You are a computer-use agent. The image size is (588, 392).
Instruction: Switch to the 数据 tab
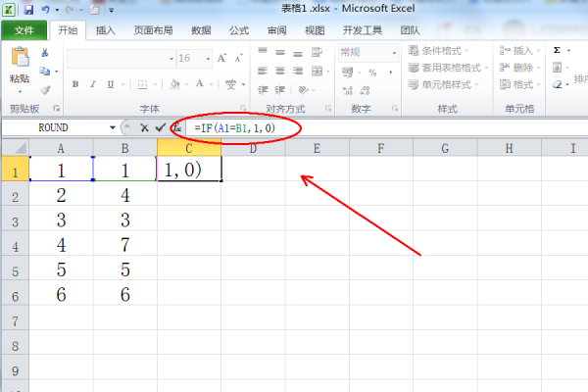pyautogui.click(x=201, y=30)
